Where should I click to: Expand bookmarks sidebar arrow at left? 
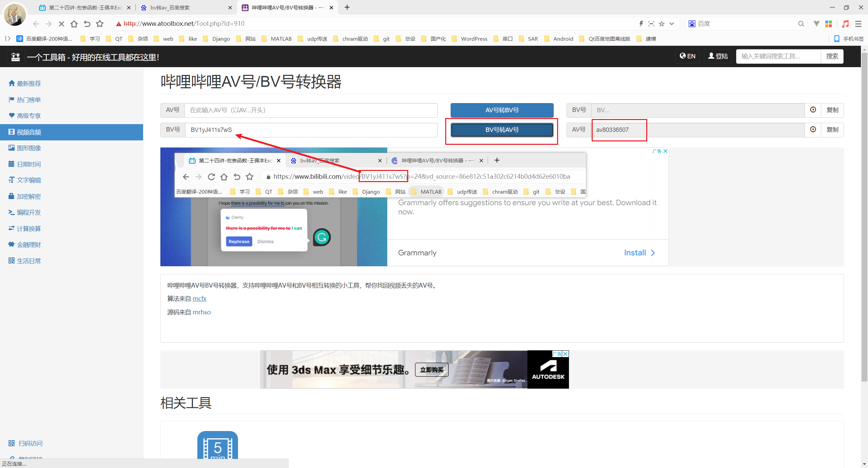pyautogui.click(x=7, y=39)
